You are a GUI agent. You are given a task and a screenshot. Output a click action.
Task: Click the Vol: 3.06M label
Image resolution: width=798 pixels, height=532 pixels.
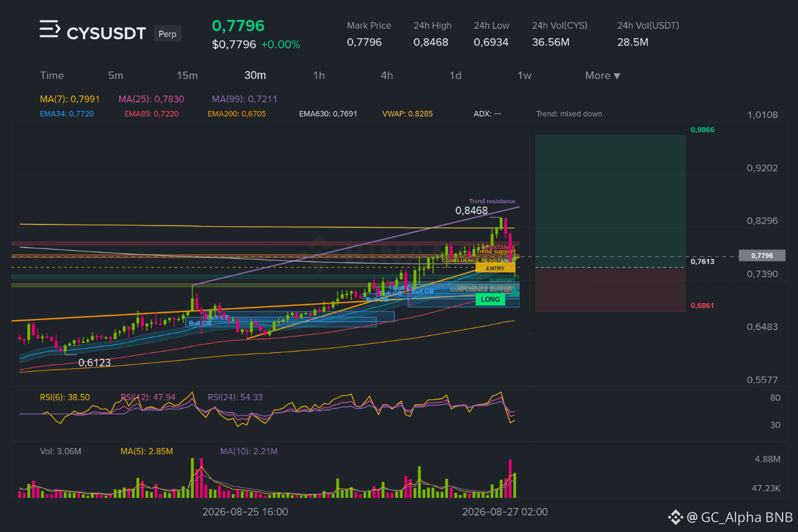pos(60,451)
